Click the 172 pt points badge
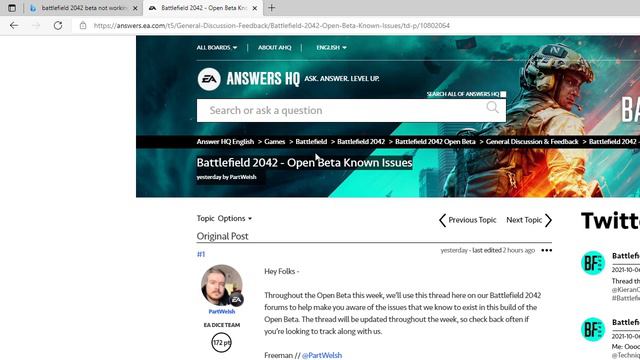Screen dimensions: 640x360 pyautogui.click(x=222, y=342)
